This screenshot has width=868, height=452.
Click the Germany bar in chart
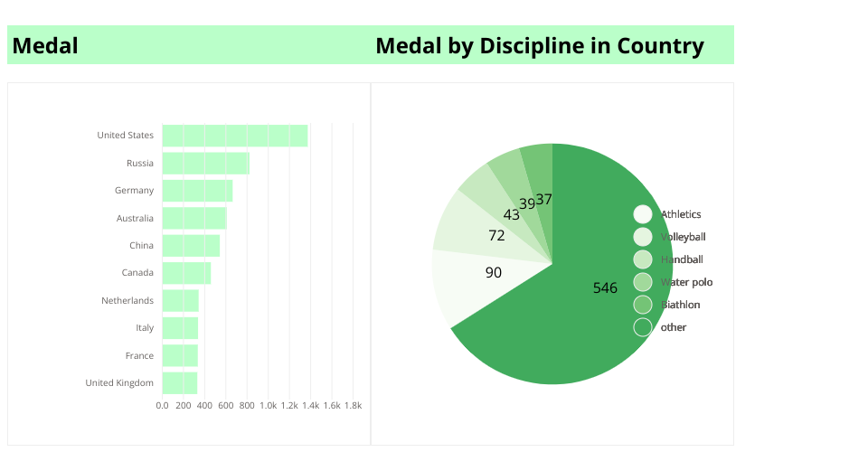click(x=197, y=191)
